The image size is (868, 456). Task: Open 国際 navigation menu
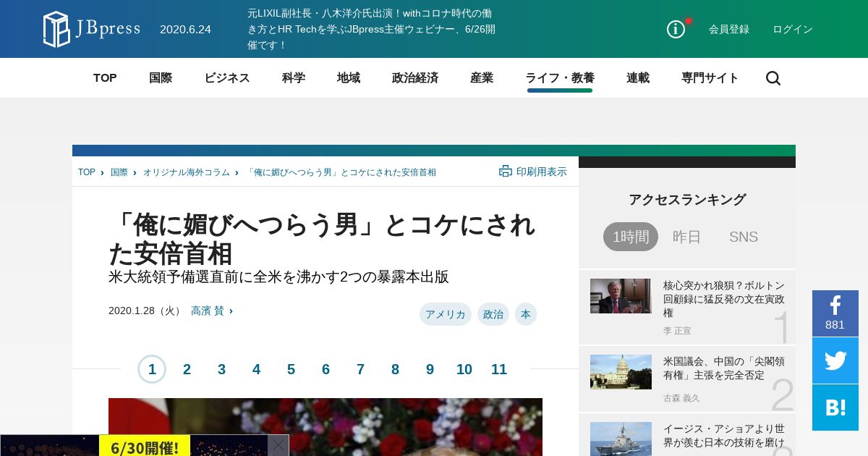pyautogui.click(x=161, y=78)
